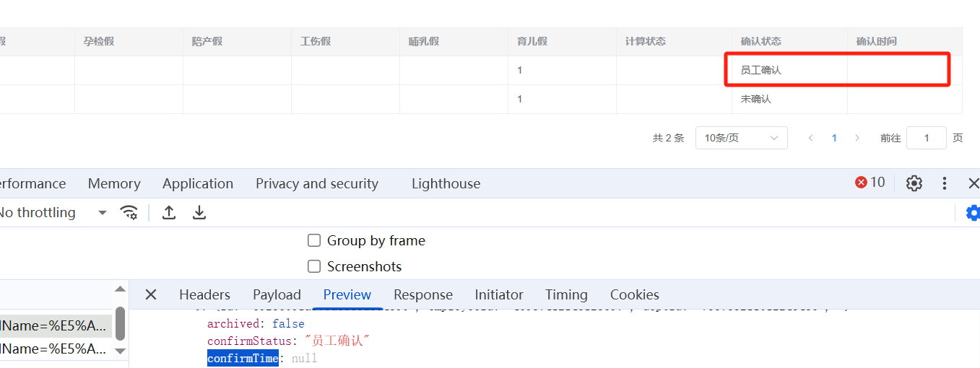
Task: Open the blue Network settings gear
Action: pos(973,213)
